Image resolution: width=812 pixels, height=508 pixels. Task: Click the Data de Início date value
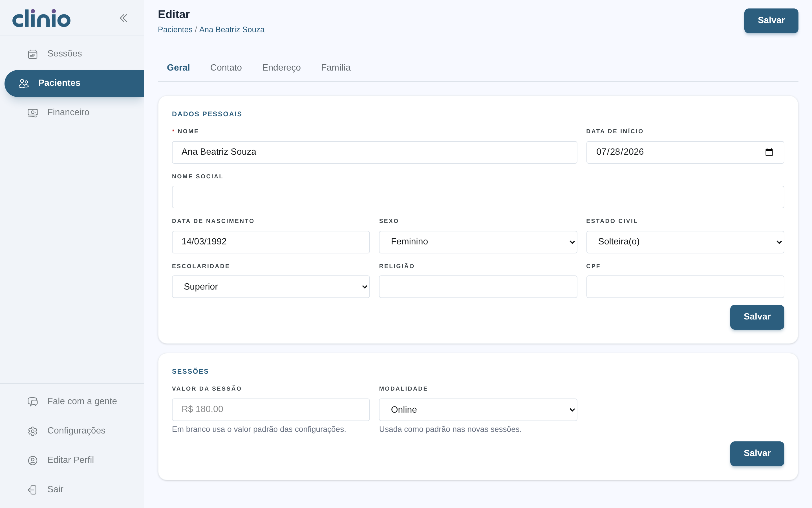[x=620, y=152]
